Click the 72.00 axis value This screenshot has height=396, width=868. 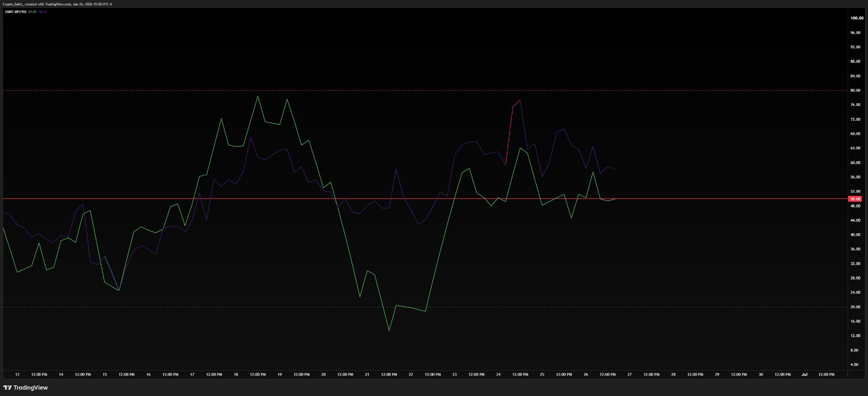point(855,120)
